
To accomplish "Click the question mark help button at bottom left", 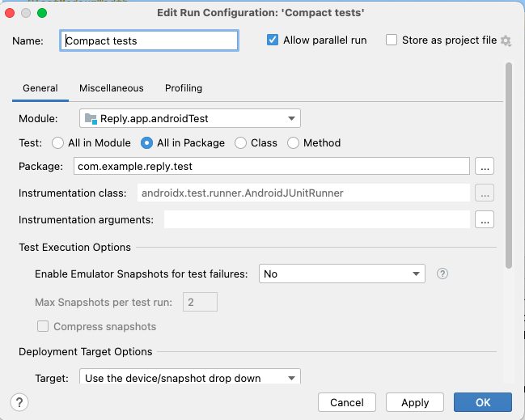I will tap(19, 402).
